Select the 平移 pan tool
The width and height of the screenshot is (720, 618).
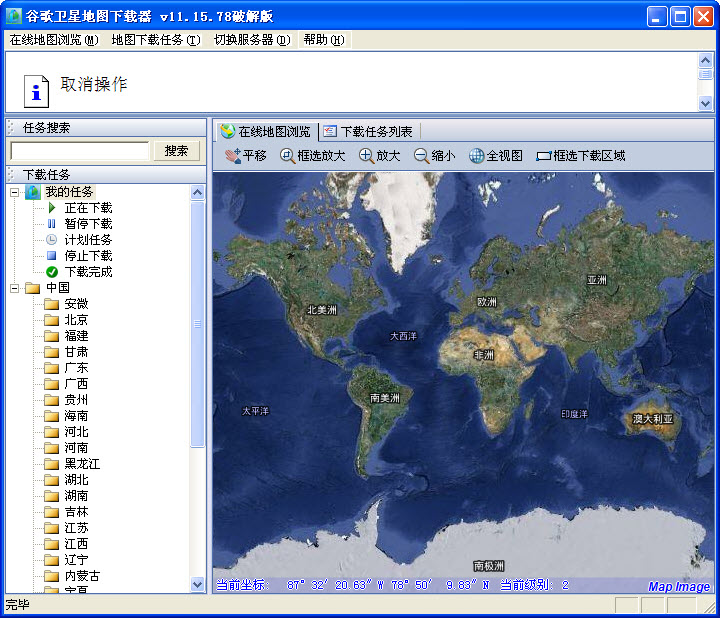tap(245, 156)
